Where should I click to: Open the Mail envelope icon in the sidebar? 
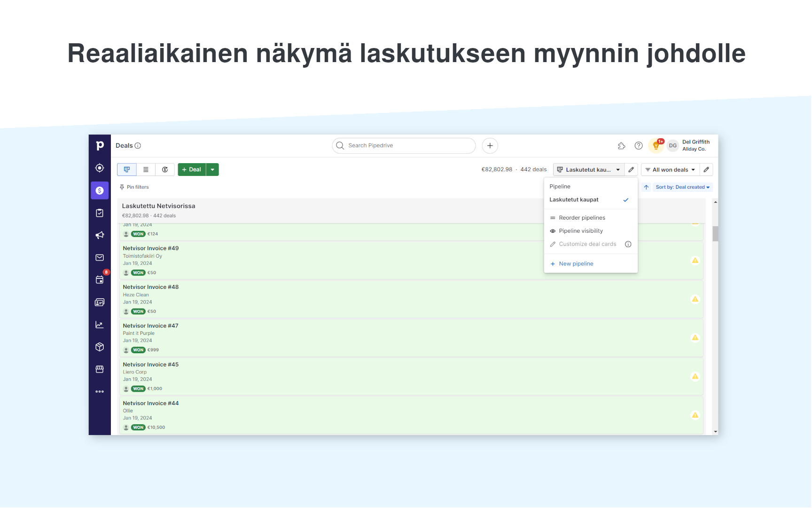click(x=100, y=258)
